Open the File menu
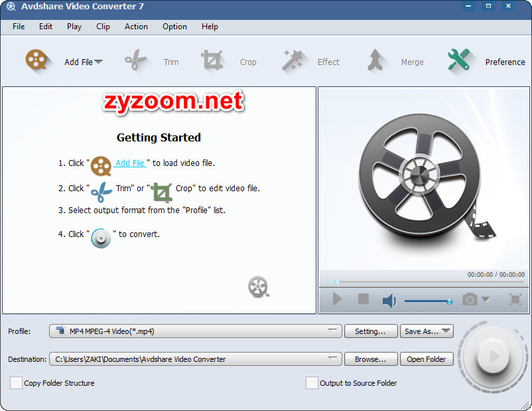This screenshot has height=411, width=532. (19, 27)
